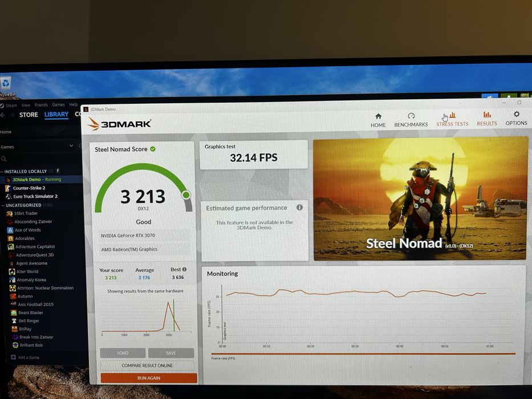The width and height of the screenshot is (532, 399).
Task: Open the 3DMark Home icon
Action: pos(378,116)
